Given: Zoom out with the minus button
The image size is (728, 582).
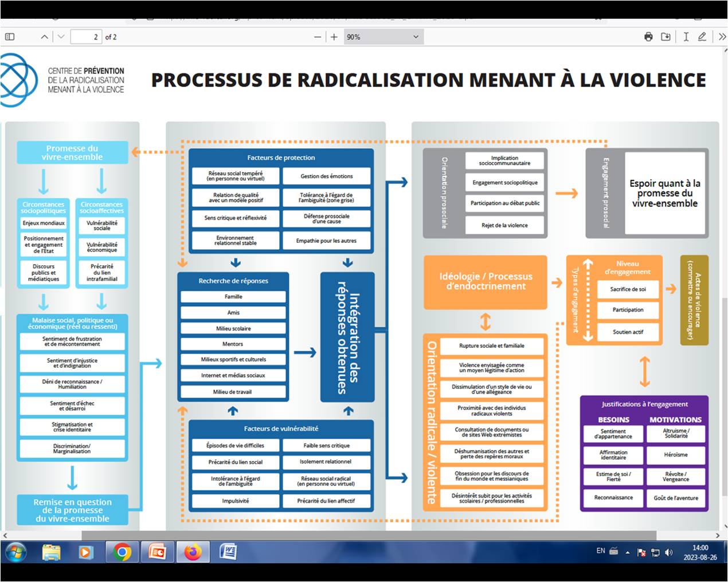Looking at the screenshot, I should (318, 37).
